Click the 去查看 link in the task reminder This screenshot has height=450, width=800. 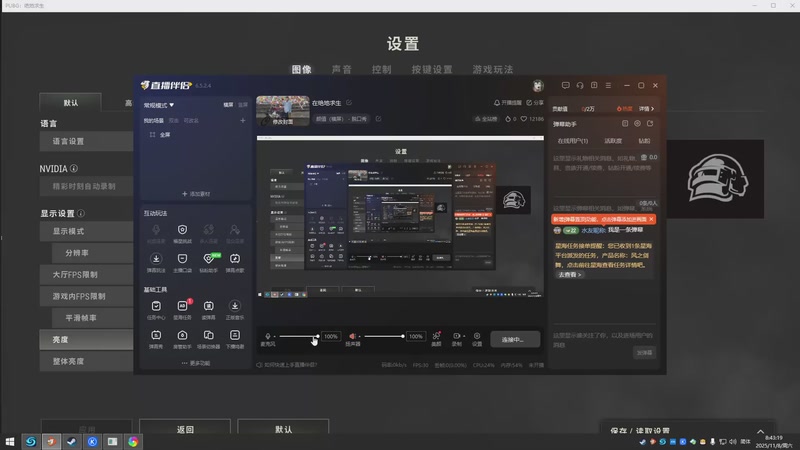click(x=569, y=274)
